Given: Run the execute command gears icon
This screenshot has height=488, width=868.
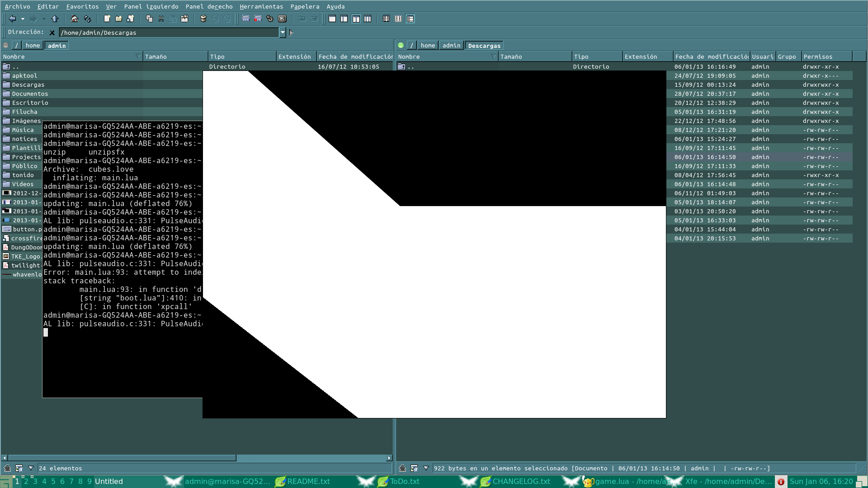Looking at the screenshot, I should point(270,19).
